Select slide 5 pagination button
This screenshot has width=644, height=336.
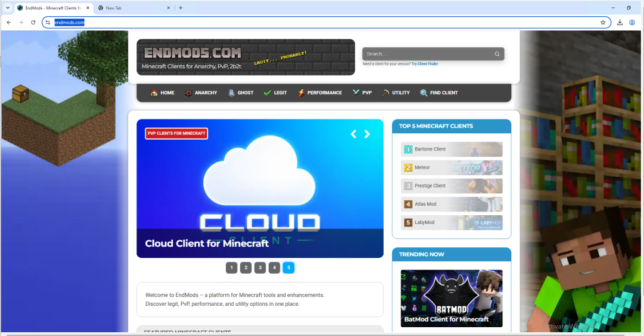288,268
